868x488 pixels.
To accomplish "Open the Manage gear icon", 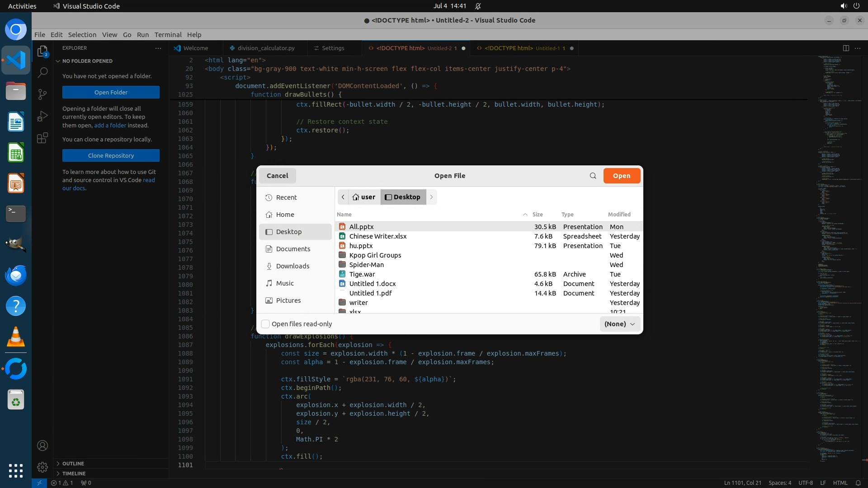I will [x=42, y=467].
